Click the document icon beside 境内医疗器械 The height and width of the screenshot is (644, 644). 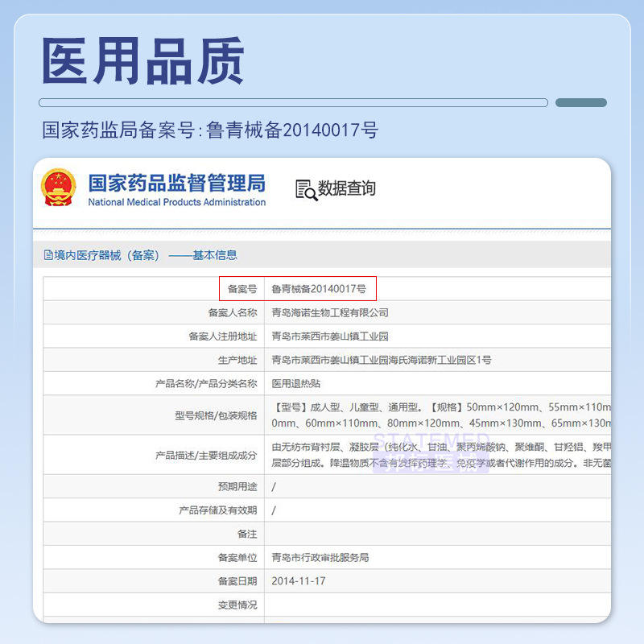pyautogui.click(x=48, y=255)
